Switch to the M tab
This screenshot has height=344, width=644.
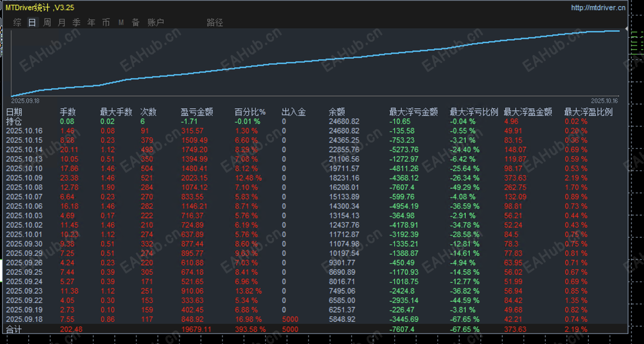pyautogui.click(x=121, y=23)
